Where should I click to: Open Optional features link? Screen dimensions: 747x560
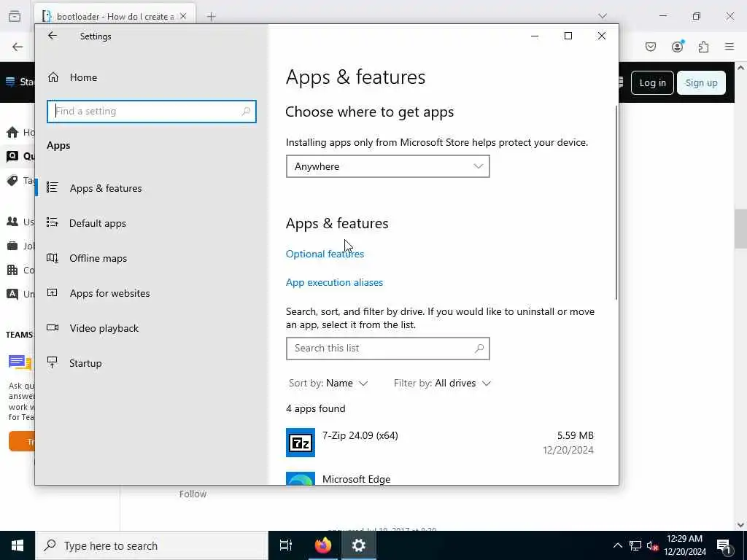tap(325, 254)
